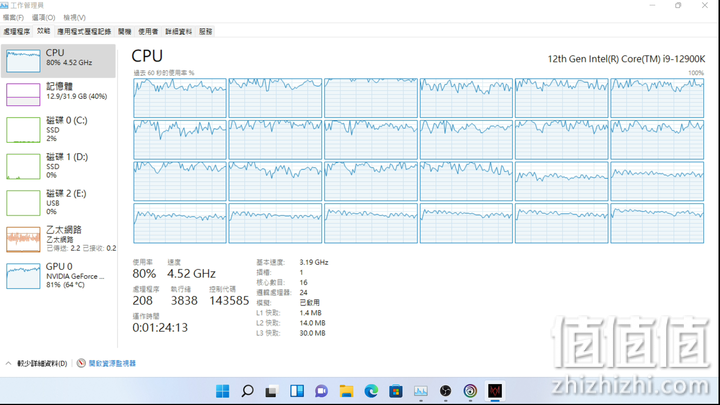Screen dimensions: 720x405
Task: Switch to the 應用程式歷程記錄 tab
Action: [84, 31]
